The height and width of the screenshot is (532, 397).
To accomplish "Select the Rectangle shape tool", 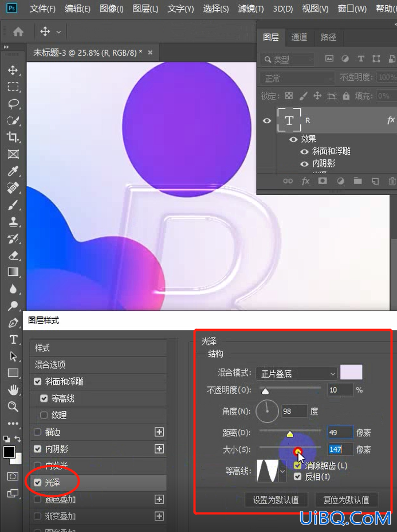I will [x=13, y=373].
